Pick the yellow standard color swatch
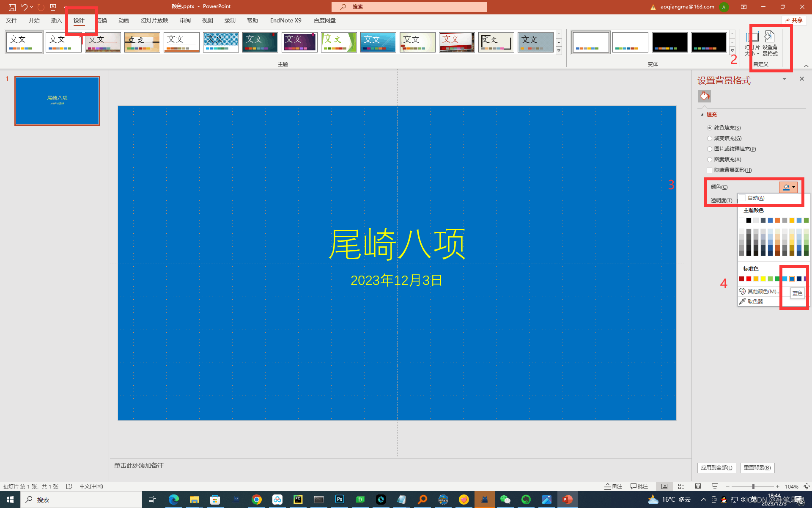This screenshot has height=508, width=812. tap(763, 279)
